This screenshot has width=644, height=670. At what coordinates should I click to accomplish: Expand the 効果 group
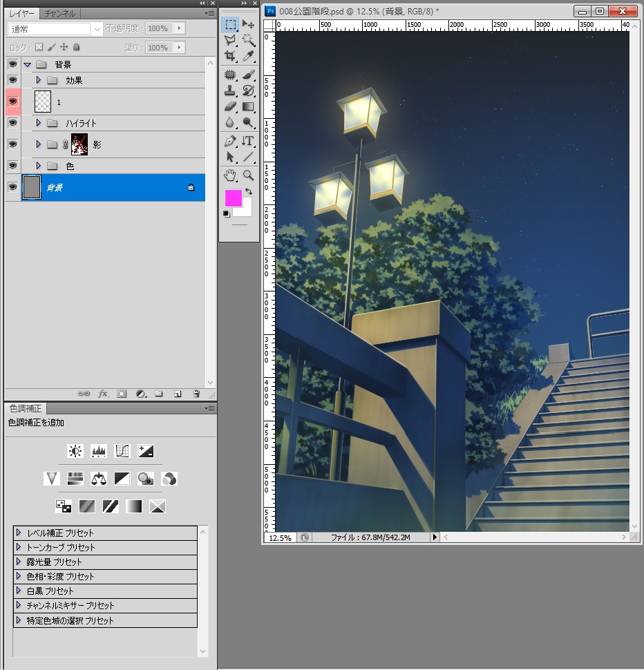coord(38,80)
